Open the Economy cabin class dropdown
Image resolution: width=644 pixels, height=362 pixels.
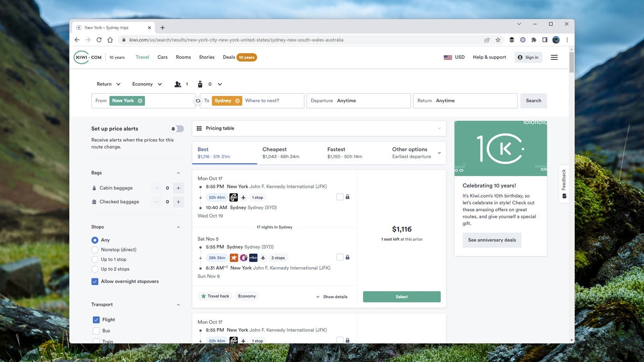click(147, 84)
